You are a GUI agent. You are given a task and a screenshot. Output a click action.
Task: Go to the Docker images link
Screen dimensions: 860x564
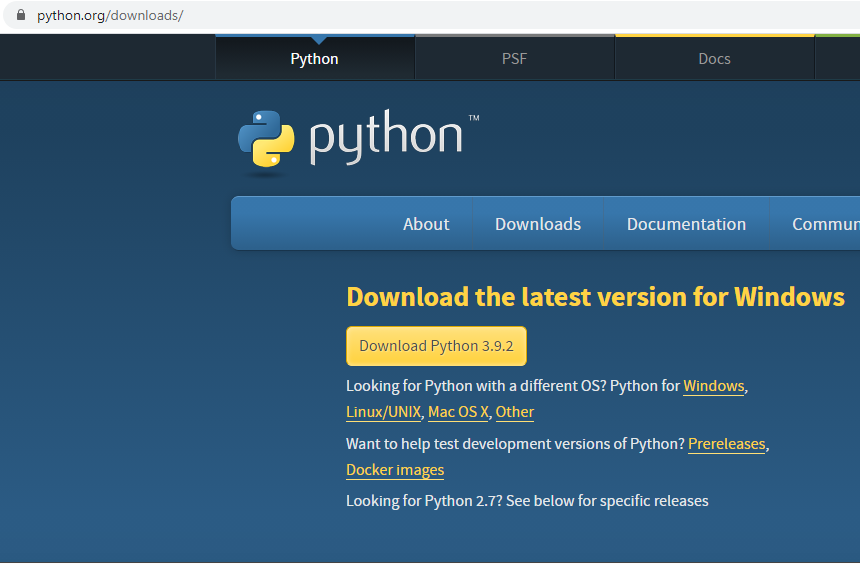point(395,470)
